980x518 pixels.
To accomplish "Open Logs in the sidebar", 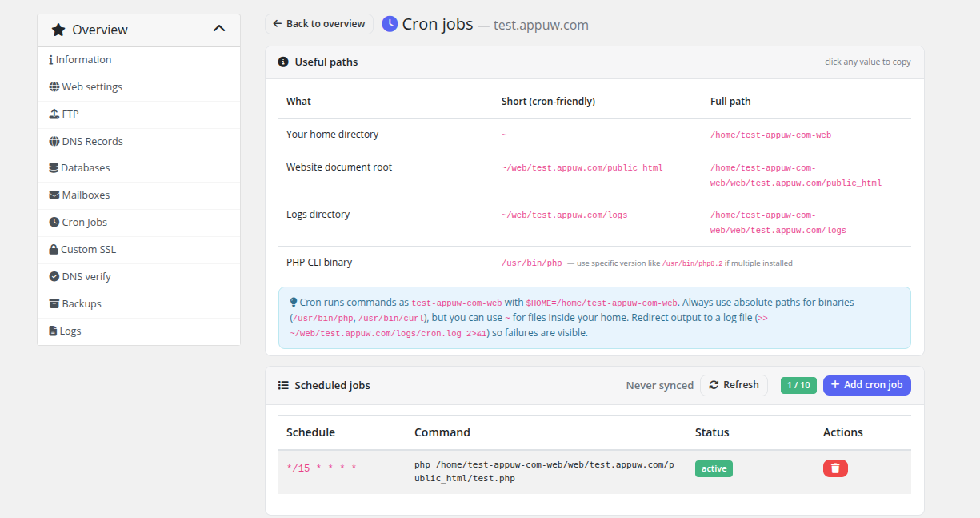I will pyautogui.click(x=138, y=331).
